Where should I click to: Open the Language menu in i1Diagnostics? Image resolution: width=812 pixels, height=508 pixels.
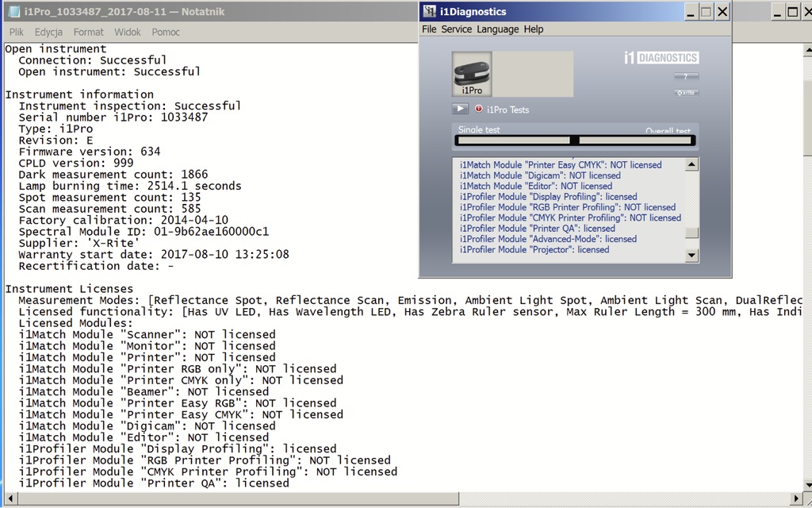pyautogui.click(x=498, y=29)
